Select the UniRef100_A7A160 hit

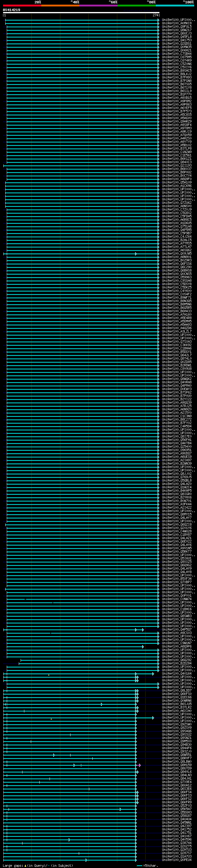pyautogui.click(x=177, y=314)
